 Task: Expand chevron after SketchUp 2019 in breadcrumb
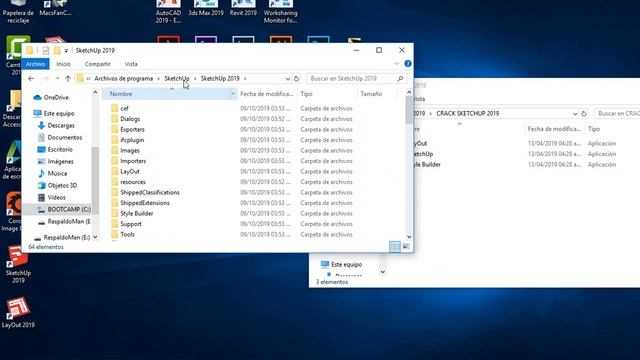coord(245,78)
